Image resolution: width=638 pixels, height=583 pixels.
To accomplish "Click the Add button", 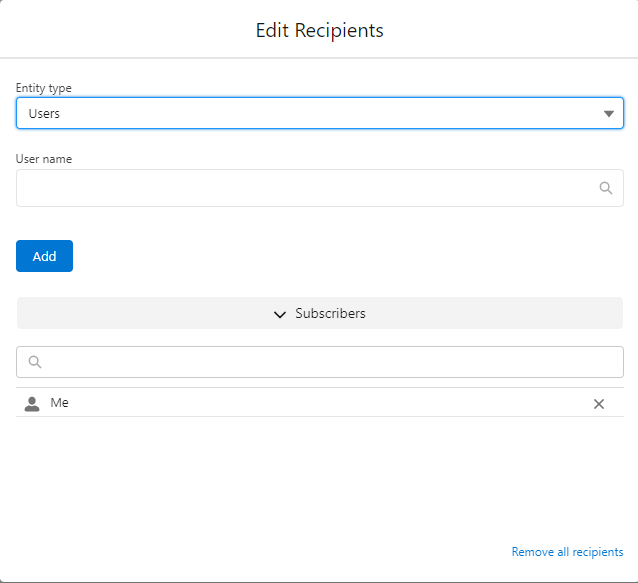I will coord(44,256).
